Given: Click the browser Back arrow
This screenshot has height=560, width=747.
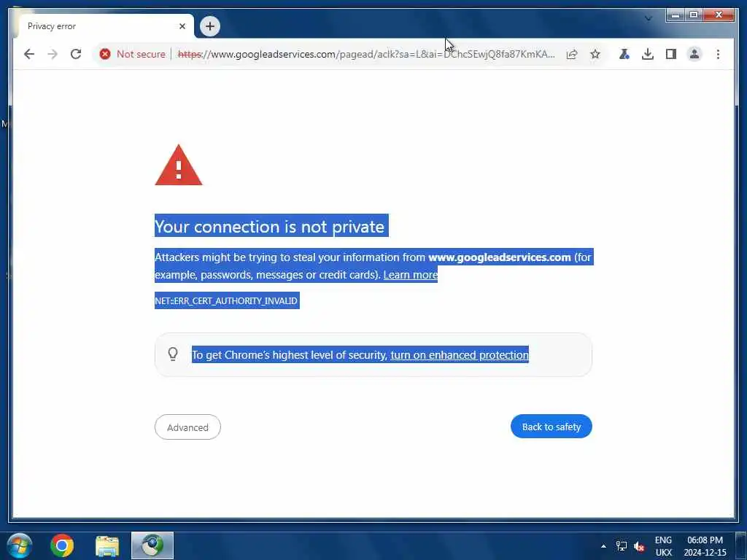Looking at the screenshot, I should point(29,54).
